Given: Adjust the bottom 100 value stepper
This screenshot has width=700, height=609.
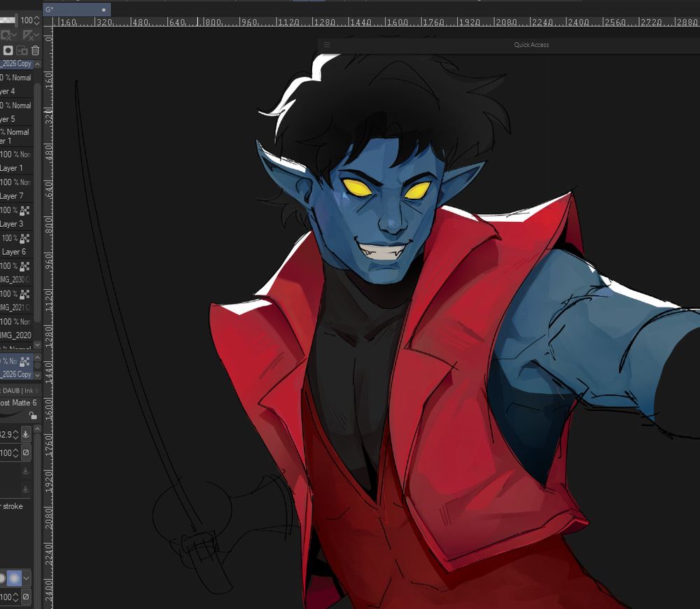Looking at the screenshot, I should 15,596.
